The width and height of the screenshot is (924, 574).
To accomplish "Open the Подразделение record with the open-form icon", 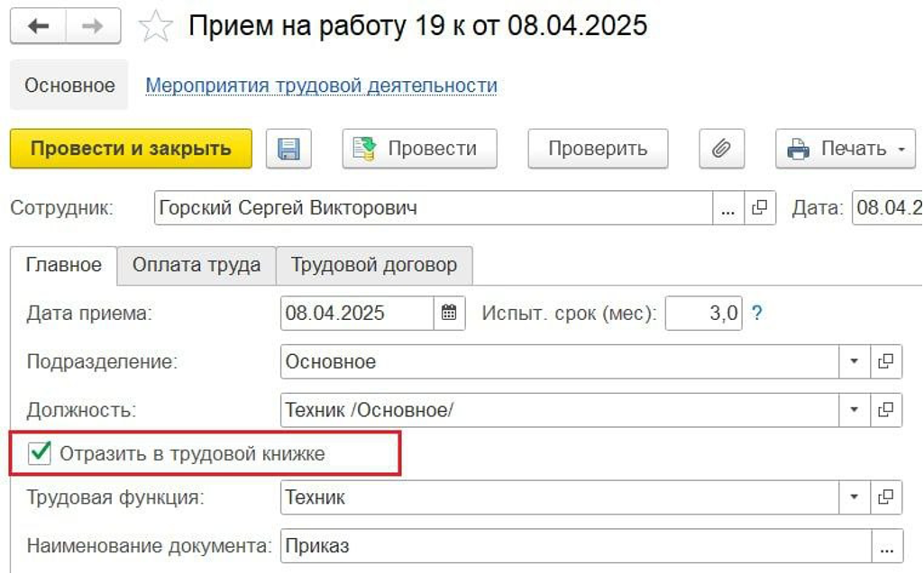I will point(886,361).
